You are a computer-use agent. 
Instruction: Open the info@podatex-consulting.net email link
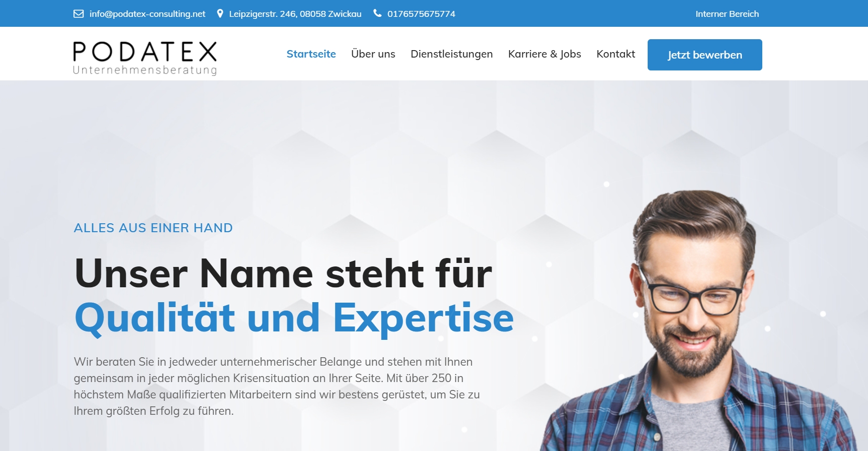(147, 14)
